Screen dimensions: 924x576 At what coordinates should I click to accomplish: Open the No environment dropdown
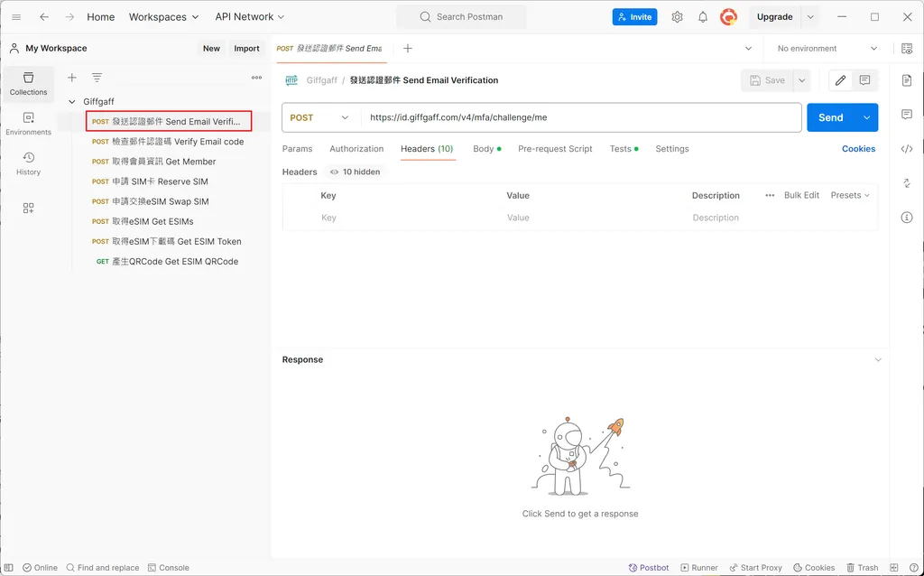822,48
